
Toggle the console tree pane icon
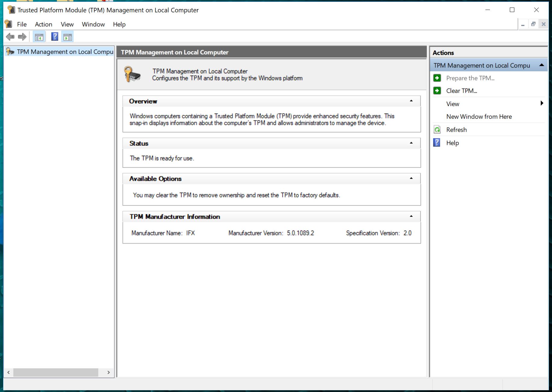(39, 37)
